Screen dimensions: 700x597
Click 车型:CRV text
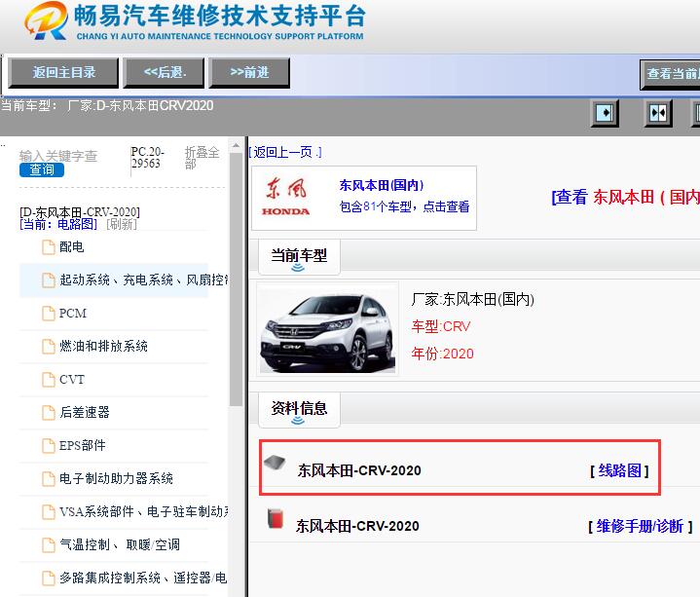441,326
